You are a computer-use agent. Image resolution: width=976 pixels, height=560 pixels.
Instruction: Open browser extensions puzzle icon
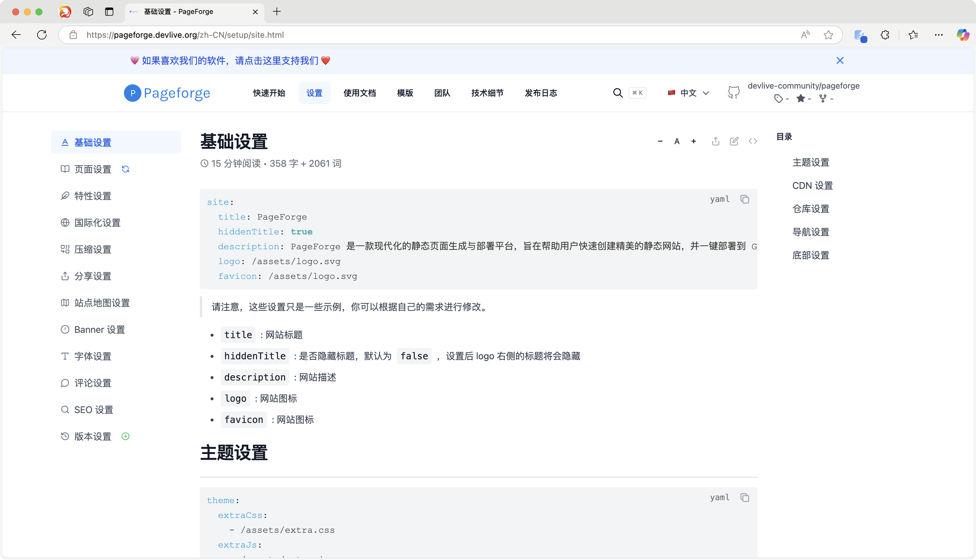pyautogui.click(x=885, y=35)
